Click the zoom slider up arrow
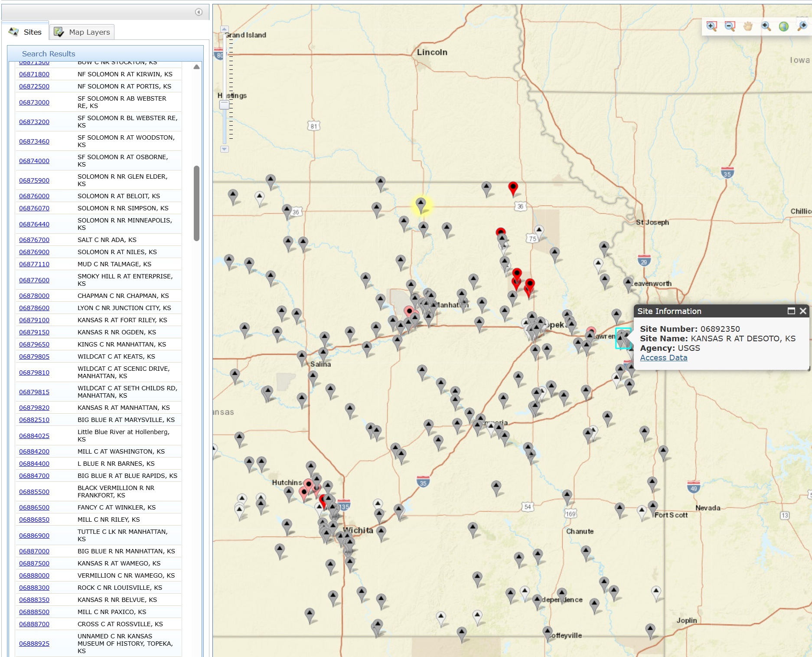 (x=224, y=29)
